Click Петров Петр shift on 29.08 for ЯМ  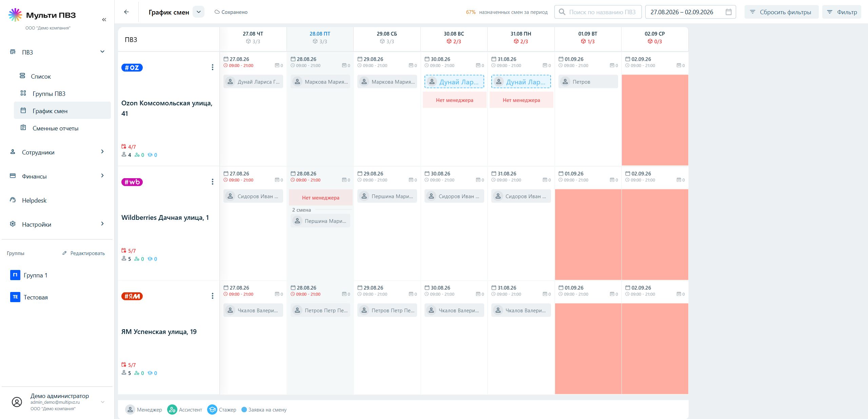[387, 310]
